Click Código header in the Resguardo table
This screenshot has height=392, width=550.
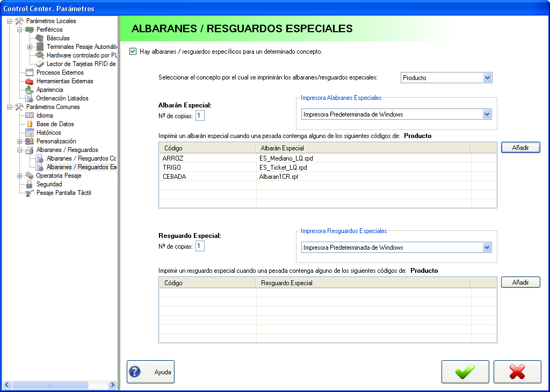(x=208, y=282)
